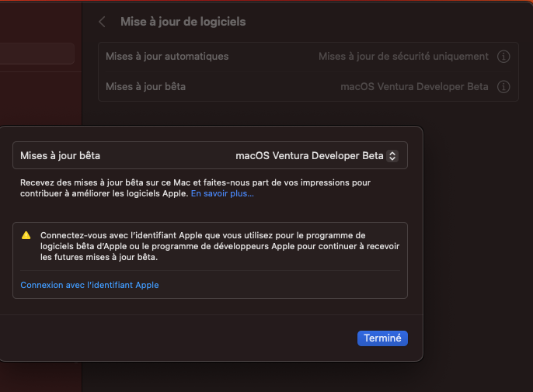Open info for Mises à jour automatiques
The image size is (533, 392).
(503, 57)
